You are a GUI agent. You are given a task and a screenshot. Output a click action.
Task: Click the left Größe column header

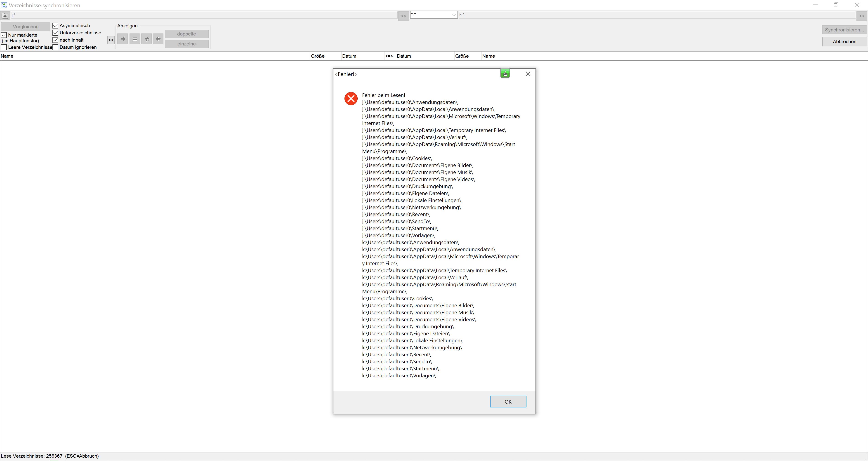tap(317, 56)
